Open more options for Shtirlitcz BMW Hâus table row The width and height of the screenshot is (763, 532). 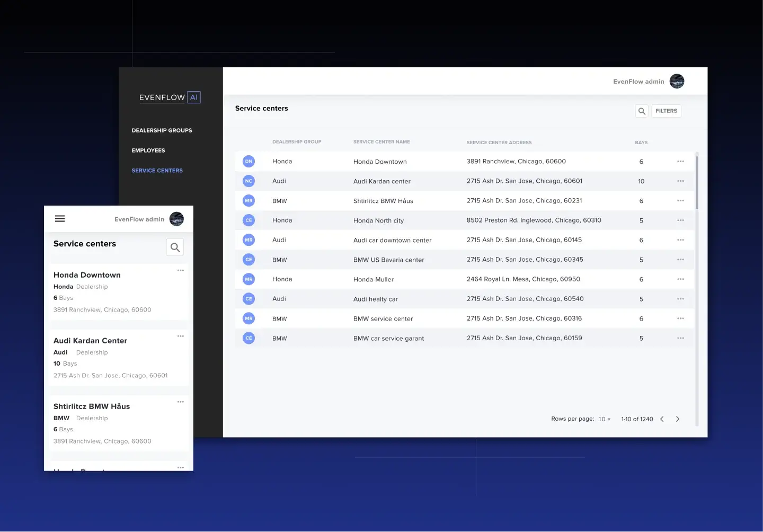pos(680,201)
